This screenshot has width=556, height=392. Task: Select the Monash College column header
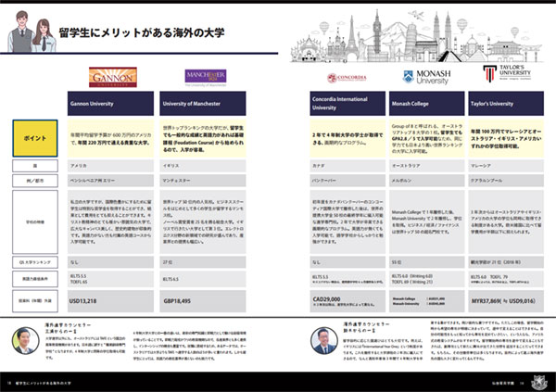point(427,104)
